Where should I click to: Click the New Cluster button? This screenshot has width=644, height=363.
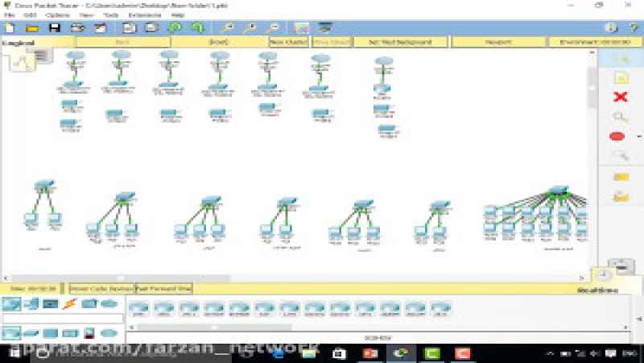(287, 42)
